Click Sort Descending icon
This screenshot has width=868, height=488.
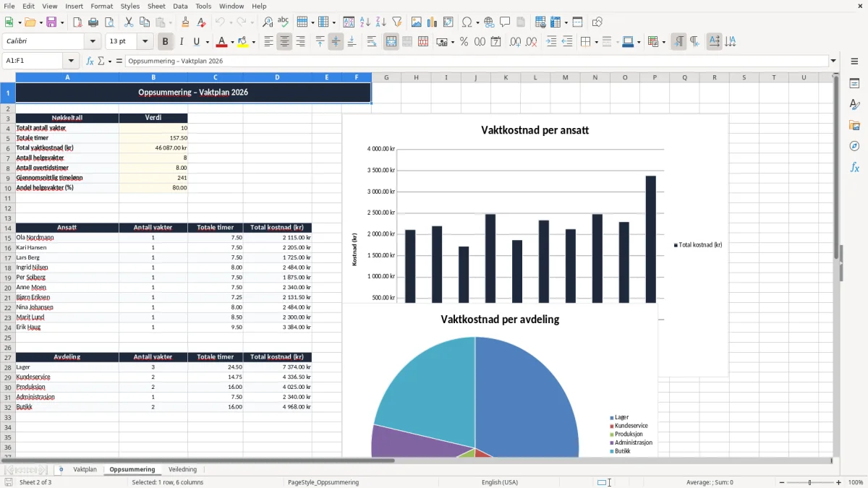tap(380, 22)
